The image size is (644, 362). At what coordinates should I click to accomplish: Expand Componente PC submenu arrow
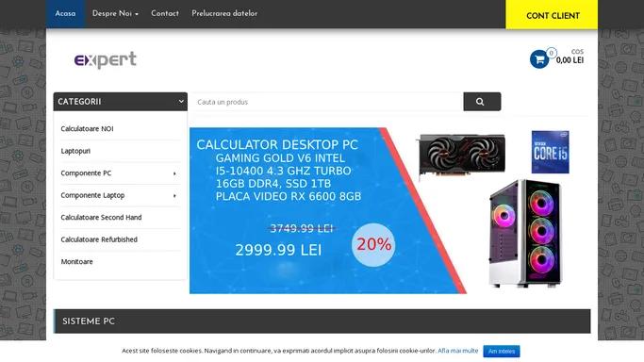(174, 173)
